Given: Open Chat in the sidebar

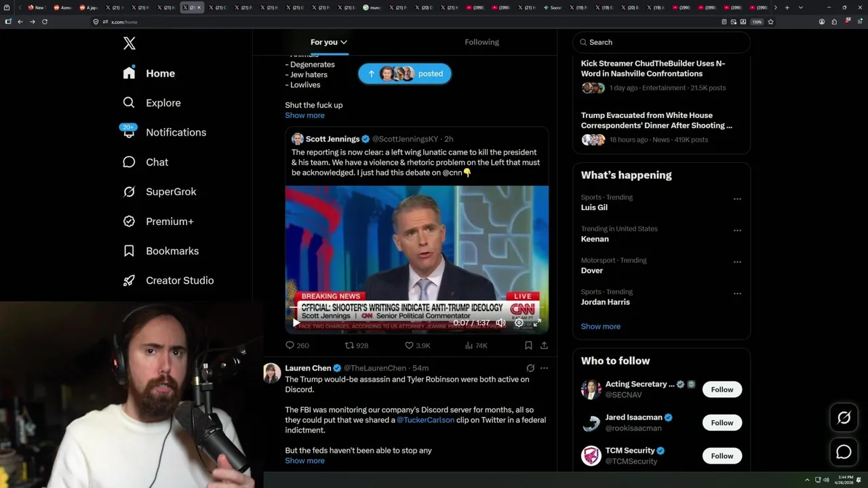Looking at the screenshot, I should pos(146,162).
